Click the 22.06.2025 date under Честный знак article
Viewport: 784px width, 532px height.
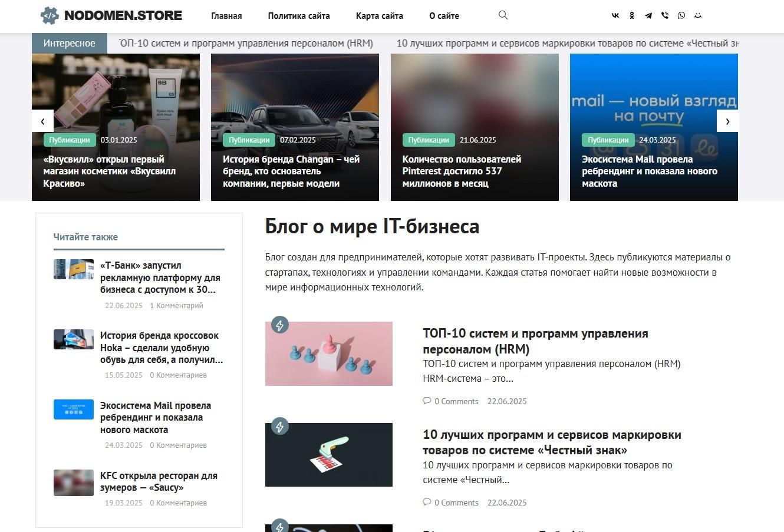point(507,503)
